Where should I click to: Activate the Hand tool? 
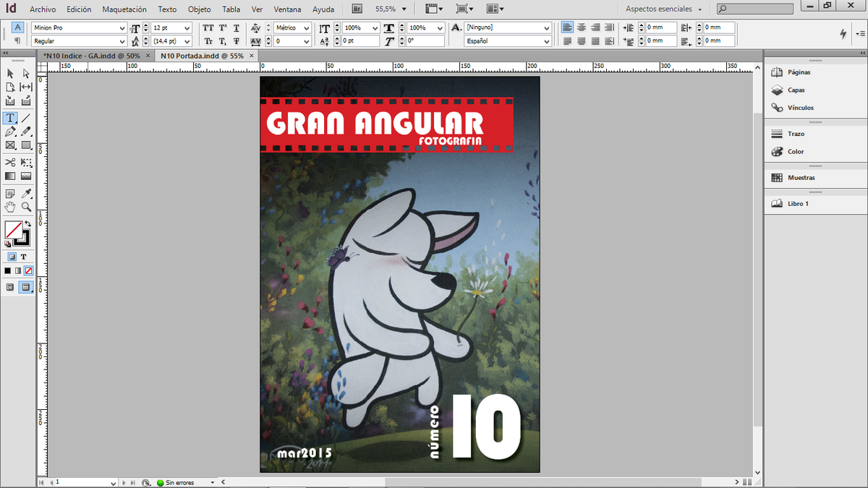click(x=9, y=207)
